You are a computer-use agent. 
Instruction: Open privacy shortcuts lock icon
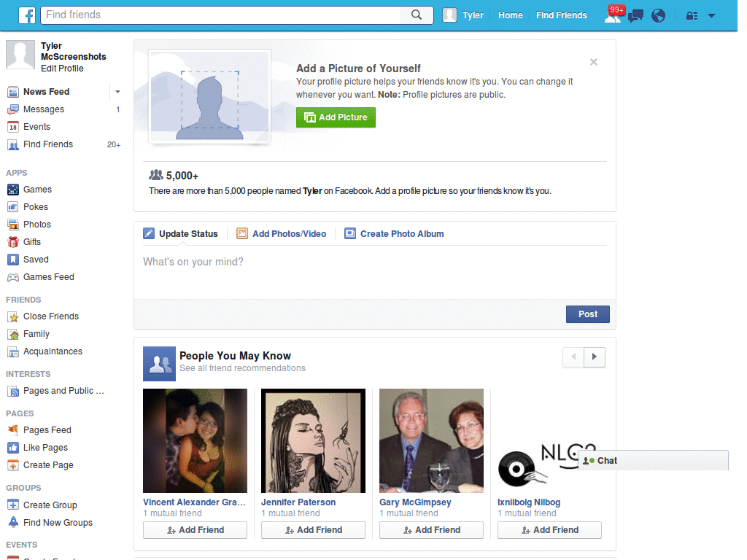692,16
